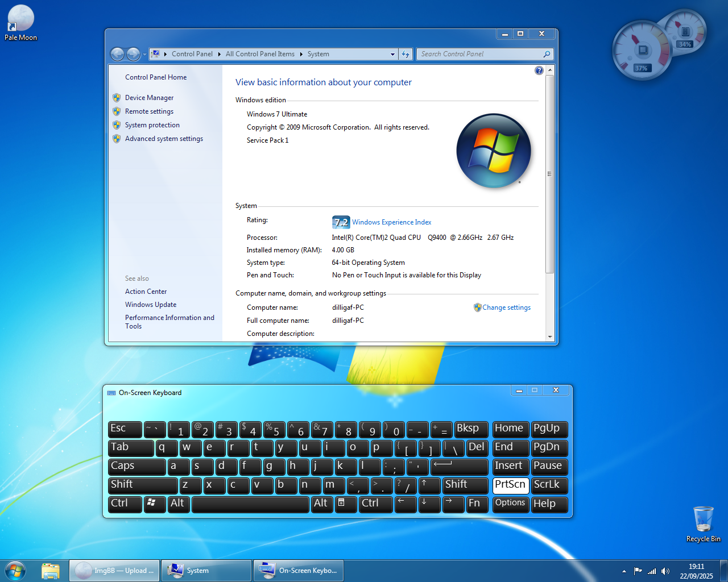Toggle the Fn key

477,504
